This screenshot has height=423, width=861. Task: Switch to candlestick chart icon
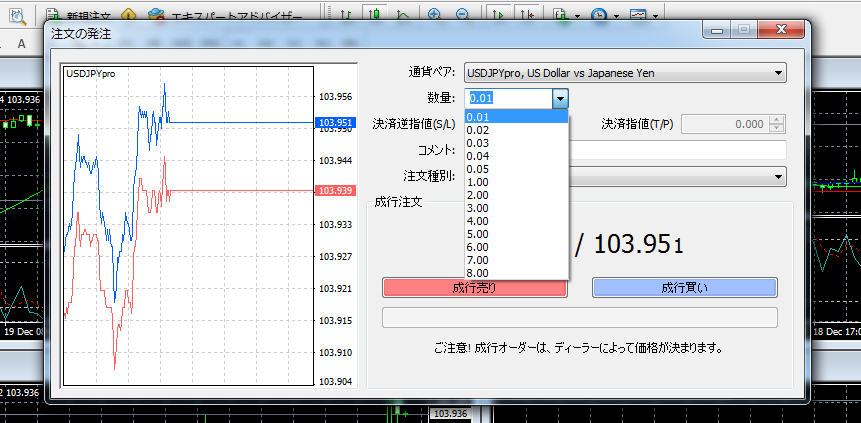tap(376, 14)
